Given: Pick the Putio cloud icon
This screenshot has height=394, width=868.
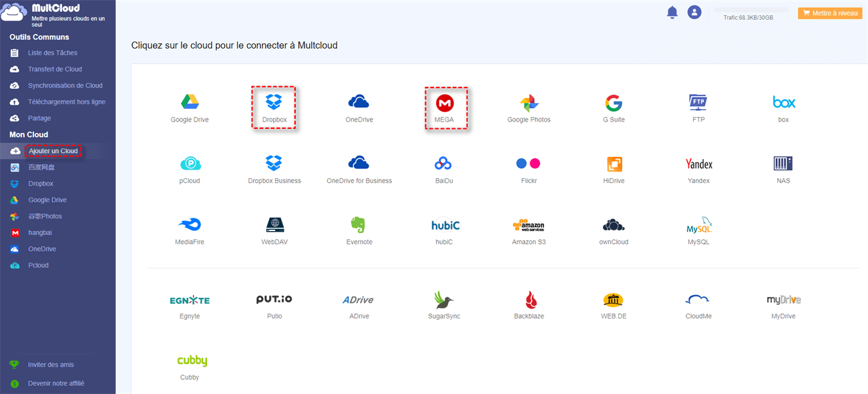Looking at the screenshot, I should [274, 299].
